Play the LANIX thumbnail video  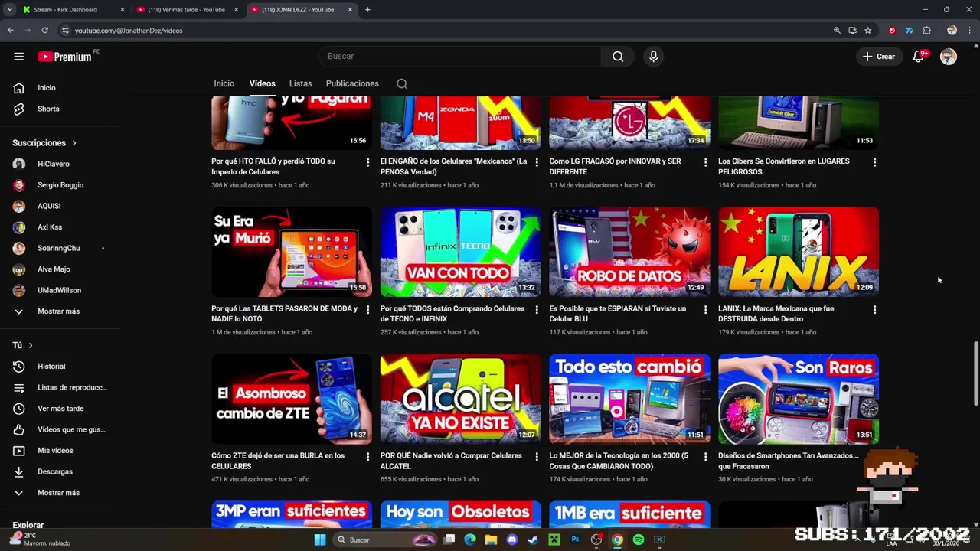(x=799, y=252)
